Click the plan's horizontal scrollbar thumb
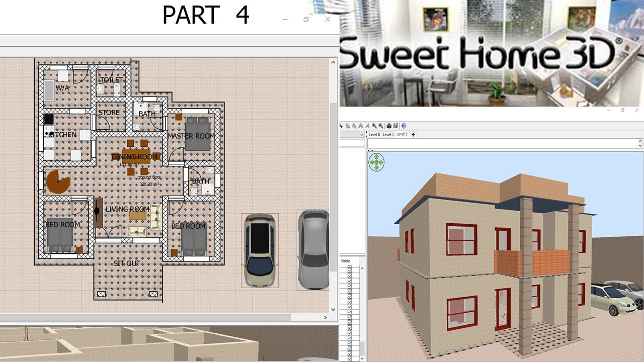Screen dimensions: 644x362 click(x=145, y=318)
